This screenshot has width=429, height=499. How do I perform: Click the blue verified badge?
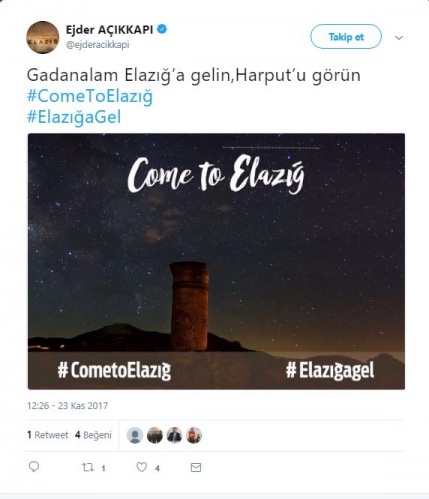pyautogui.click(x=162, y=29)
